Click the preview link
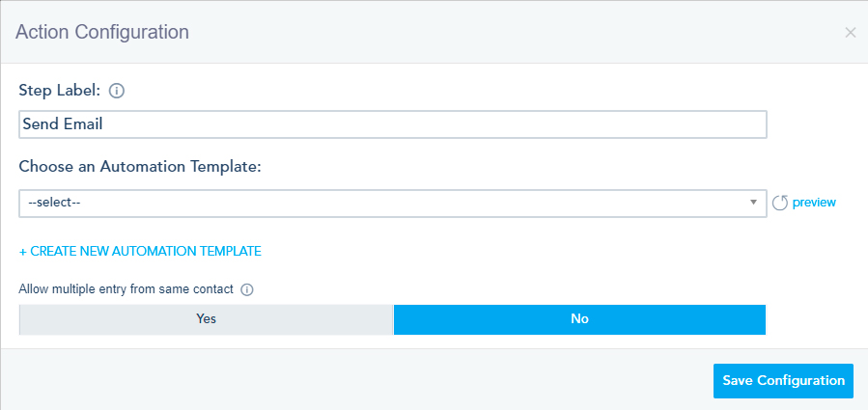This screenshot has height=410, width=868. click(x=814, y=203)
